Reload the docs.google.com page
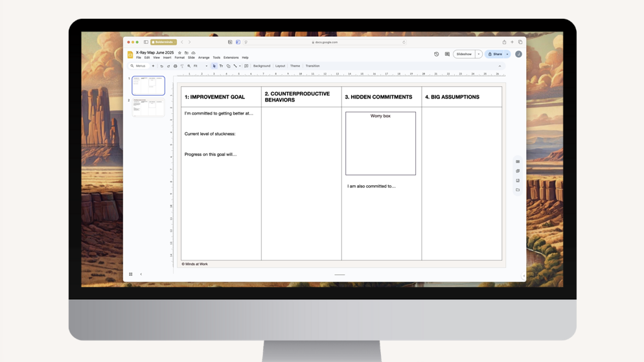644x362 pixels. [404, 42]
